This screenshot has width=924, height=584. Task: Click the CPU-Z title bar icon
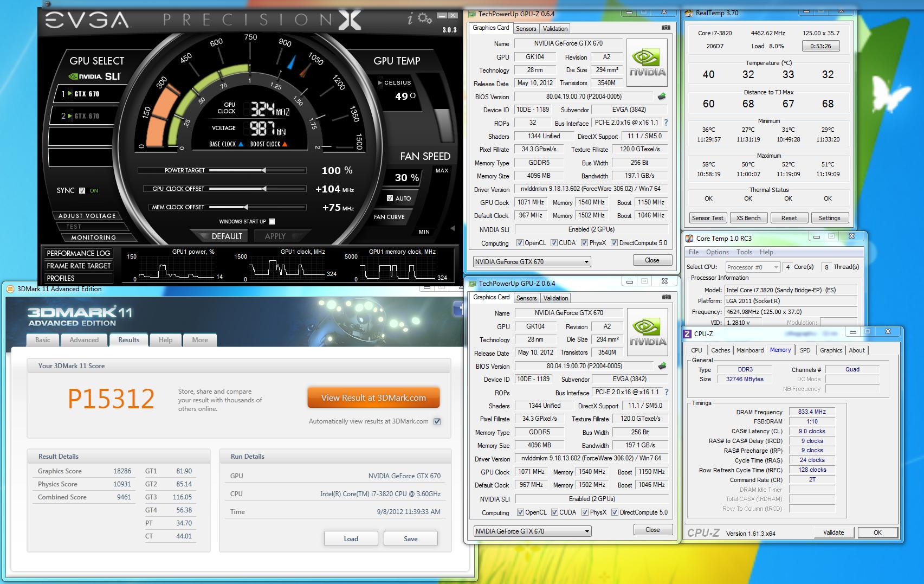(688, 334)
